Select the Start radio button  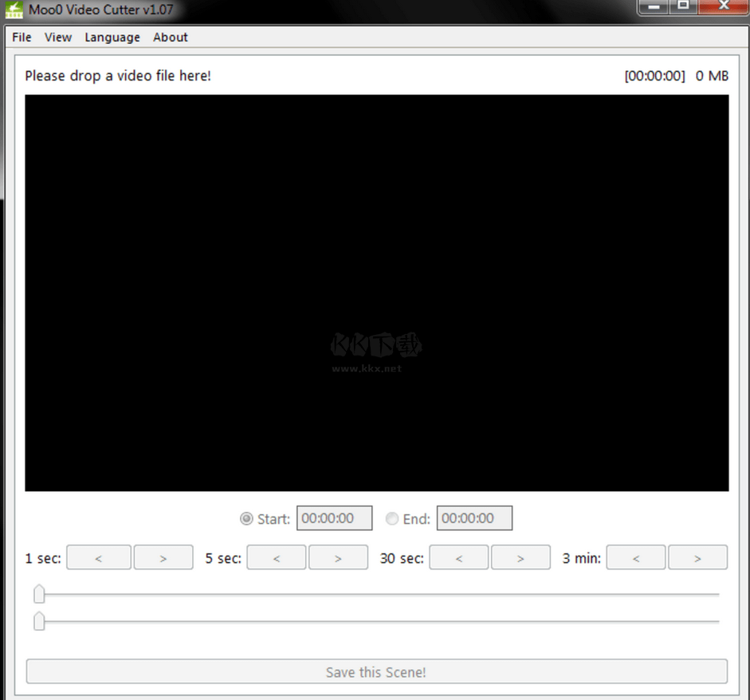(x=246, y=519)
